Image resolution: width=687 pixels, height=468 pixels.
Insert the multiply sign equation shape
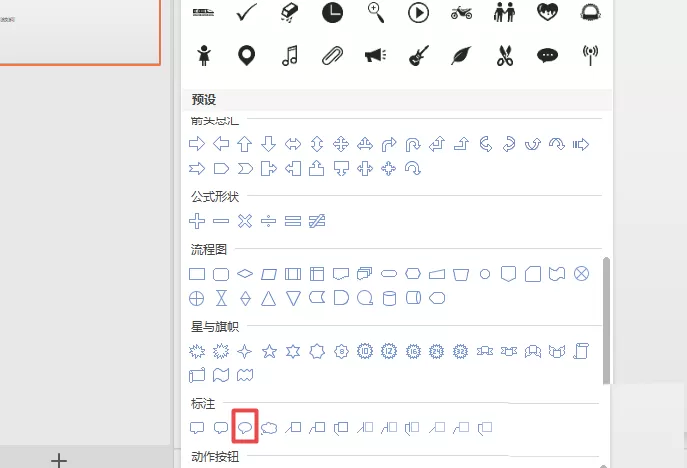[x=245, y=221]
